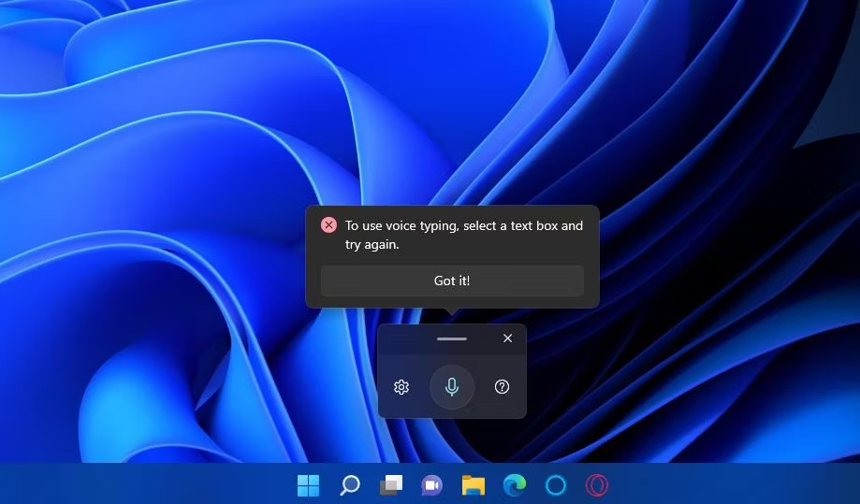This screenshot has width=860, height=504.
Task: Launch Teams Chat from the taskbar
Action: tap(431, 485)
